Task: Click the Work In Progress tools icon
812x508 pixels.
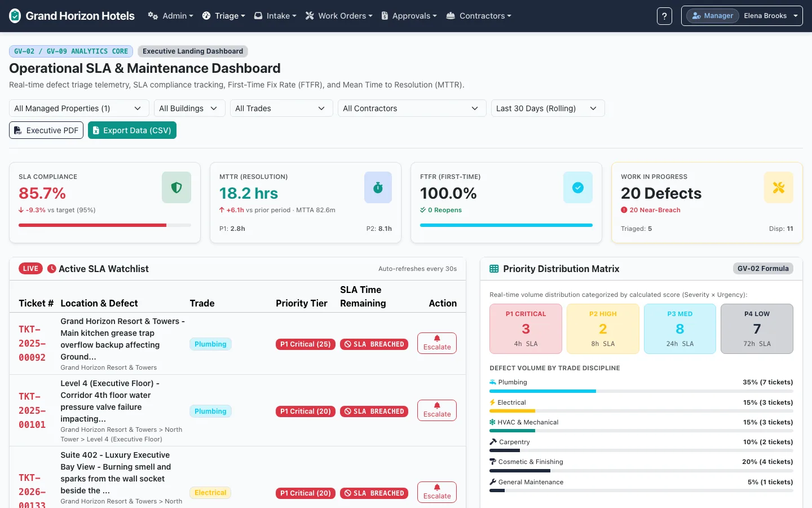Action: (x=779, y=187)
